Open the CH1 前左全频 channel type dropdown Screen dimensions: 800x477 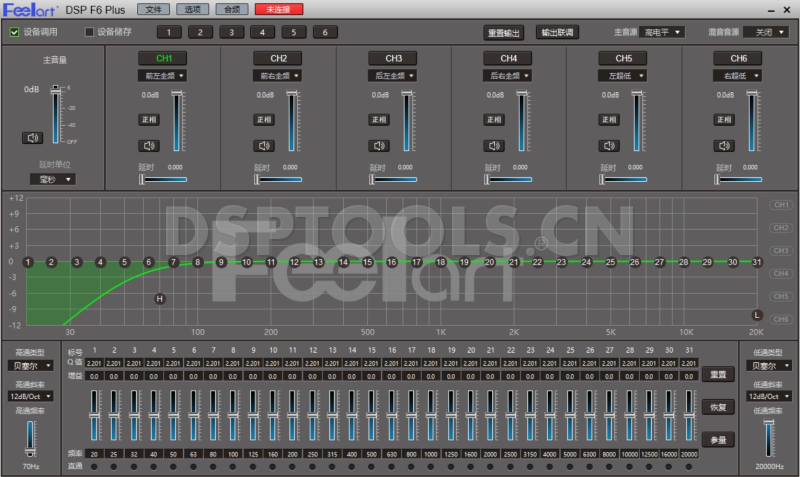tap(162, 75)
